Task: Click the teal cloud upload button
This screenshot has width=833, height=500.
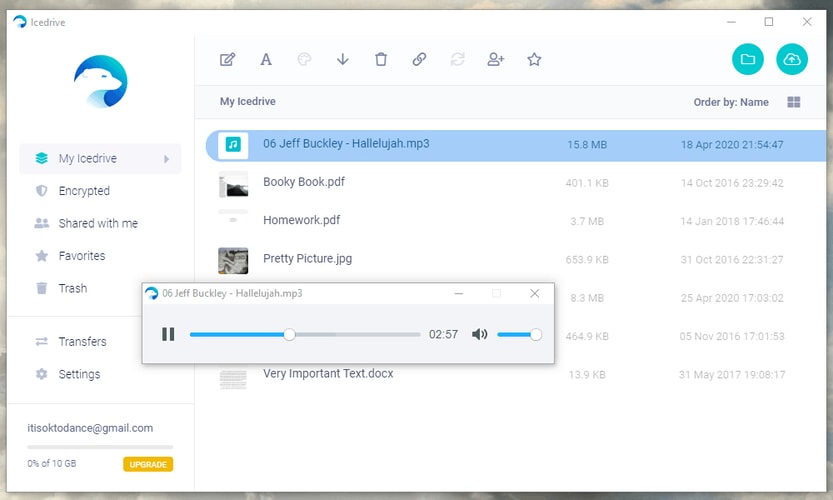Action: (791, 60)
